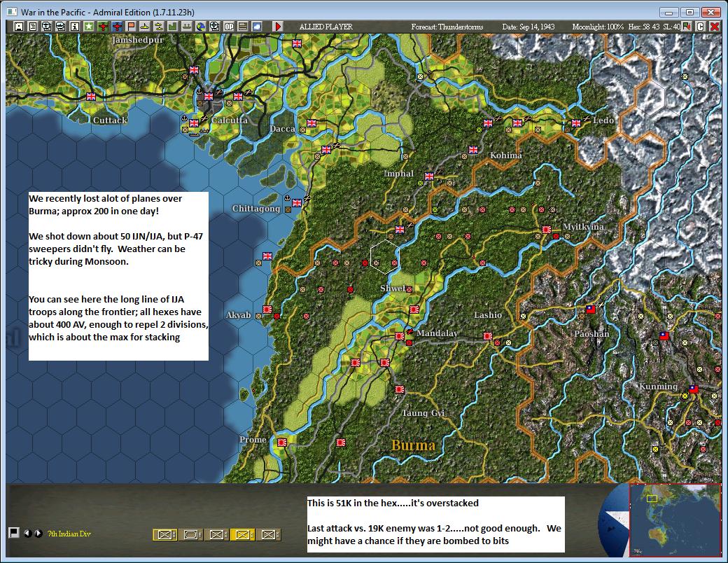Click the Japanese flag base at Taung Gyi
Screen dimensions: 728x563
click(400, 389)
